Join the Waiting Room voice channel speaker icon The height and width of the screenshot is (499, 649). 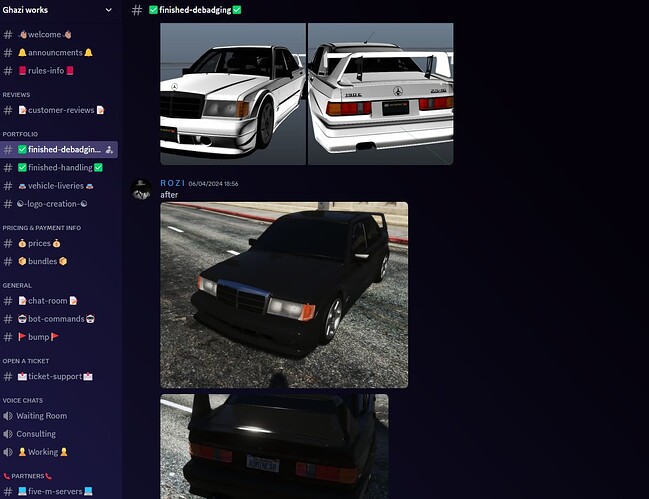pyautogui.click(x=8, y=416)
